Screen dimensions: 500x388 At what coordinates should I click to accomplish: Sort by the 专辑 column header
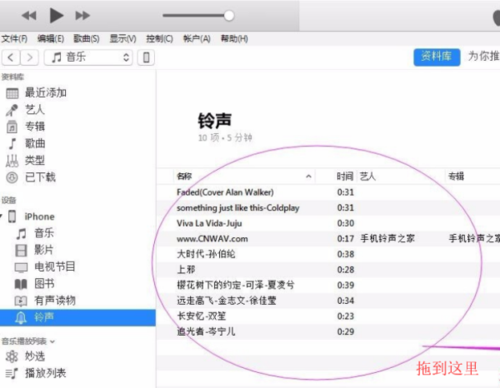pyautogui.click(x=456, y=176)
